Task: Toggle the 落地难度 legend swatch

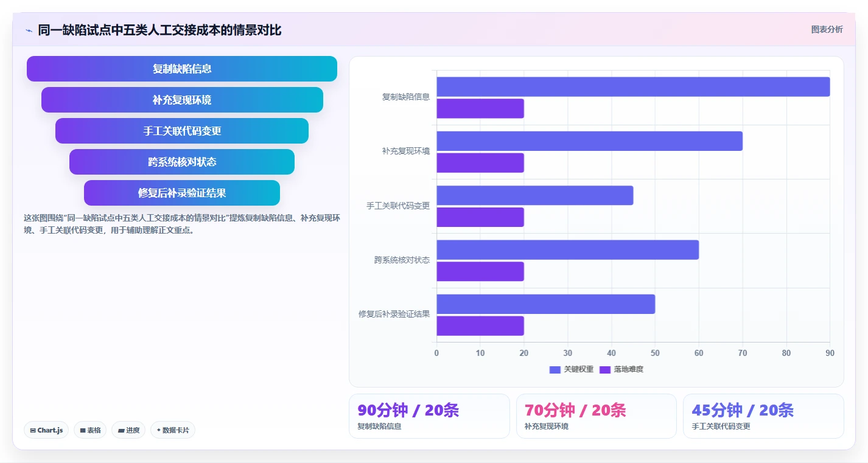Action: tap(605, 369)
